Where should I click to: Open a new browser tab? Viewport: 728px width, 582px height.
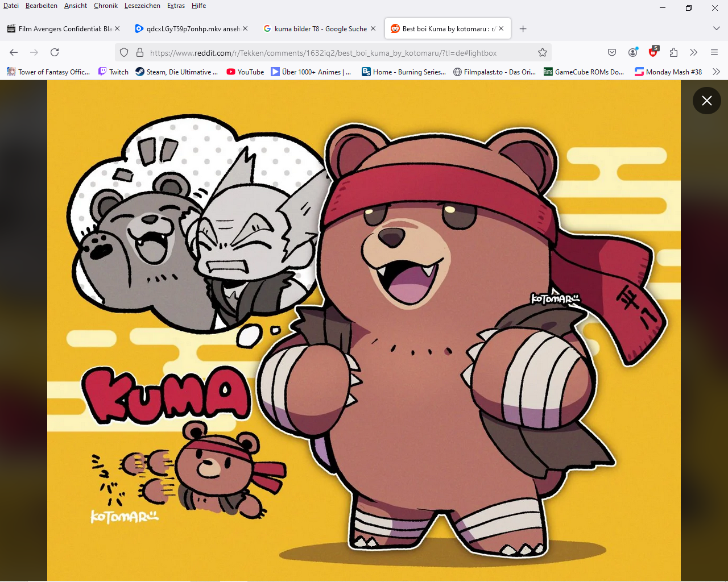tap(523, 28)
